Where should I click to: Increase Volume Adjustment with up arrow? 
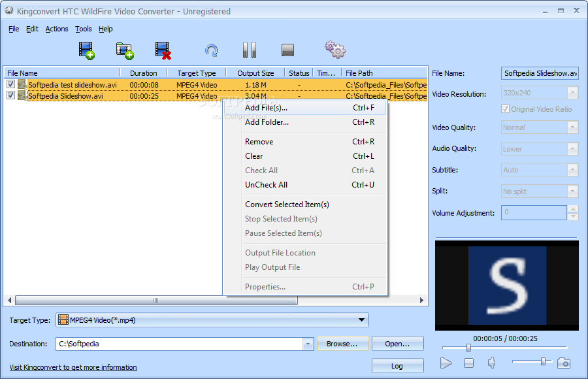pos(572,208)
